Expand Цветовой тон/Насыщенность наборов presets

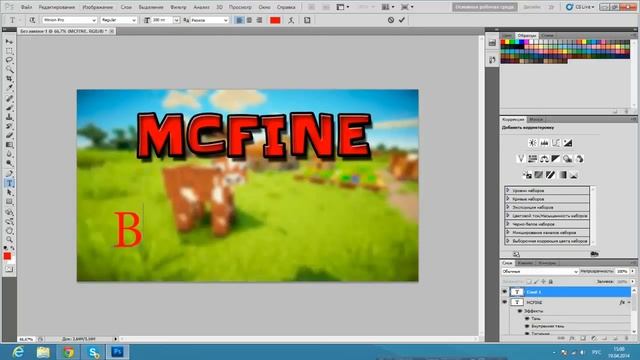(508, 216)
